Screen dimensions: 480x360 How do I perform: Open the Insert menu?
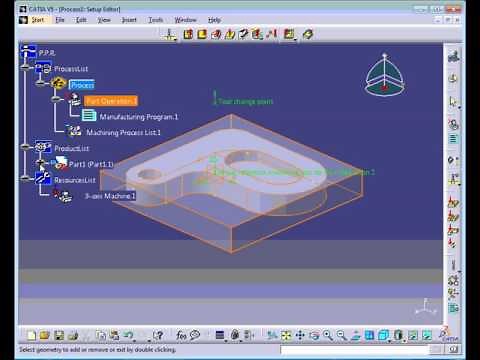(129, 20)
